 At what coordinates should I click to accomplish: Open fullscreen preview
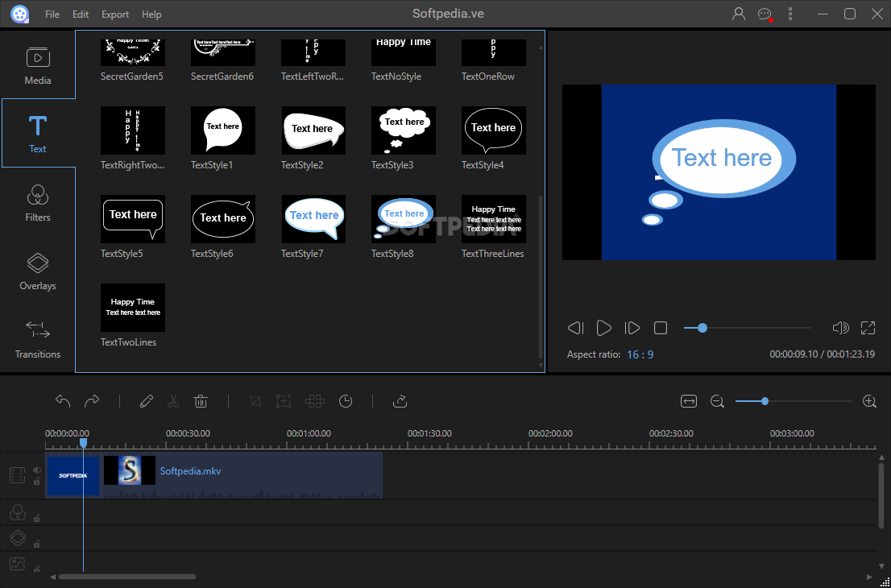tap(868, 328)
